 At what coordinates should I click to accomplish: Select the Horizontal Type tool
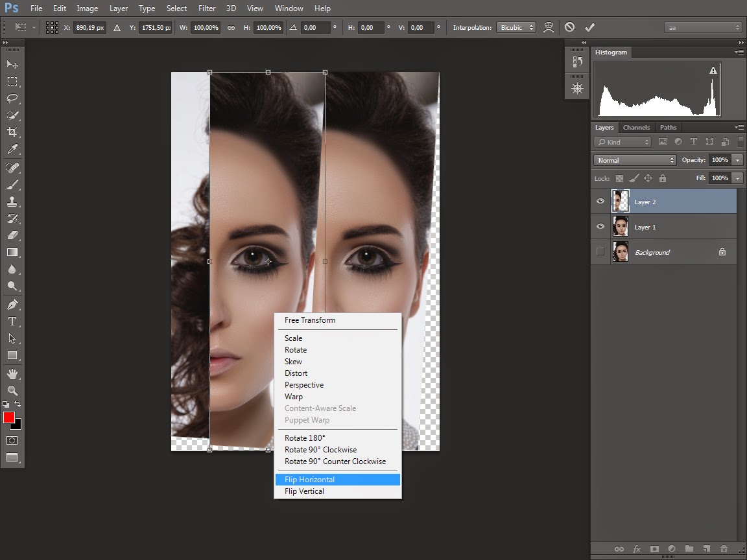12,321
